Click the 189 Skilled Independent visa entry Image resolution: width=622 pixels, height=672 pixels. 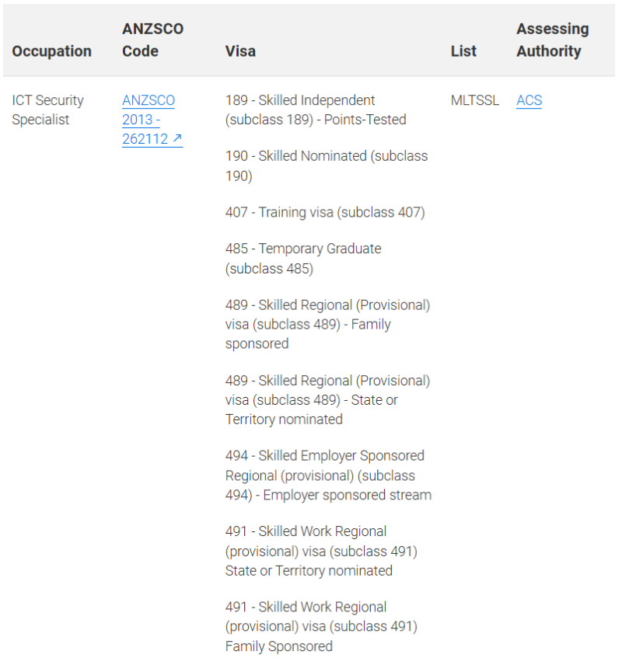coord(316,110)
